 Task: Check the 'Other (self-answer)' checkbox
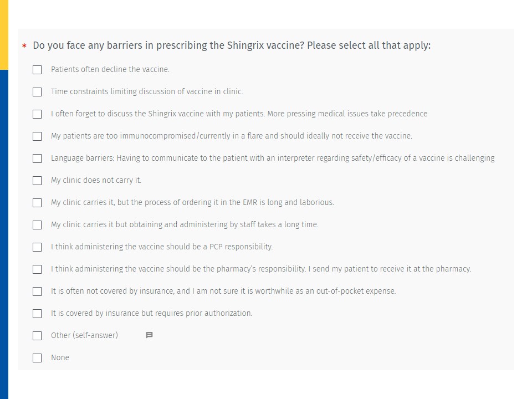(x=37, y=336)
